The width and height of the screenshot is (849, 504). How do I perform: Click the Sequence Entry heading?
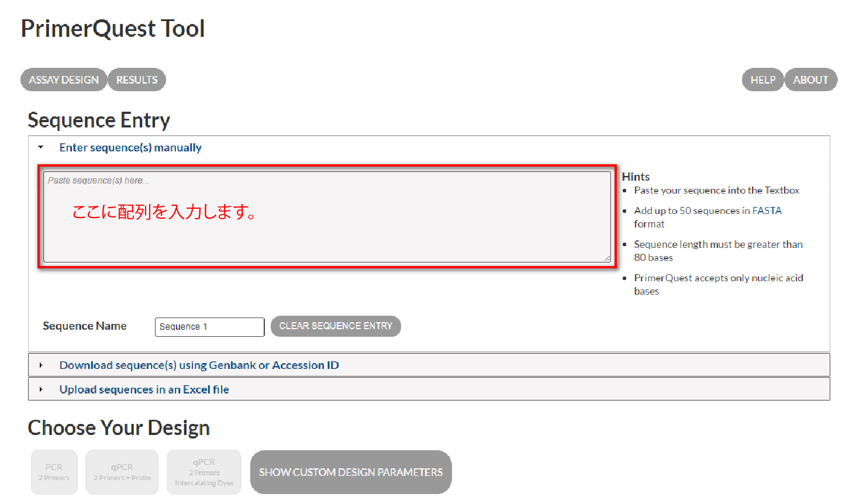tap(99, 120)
